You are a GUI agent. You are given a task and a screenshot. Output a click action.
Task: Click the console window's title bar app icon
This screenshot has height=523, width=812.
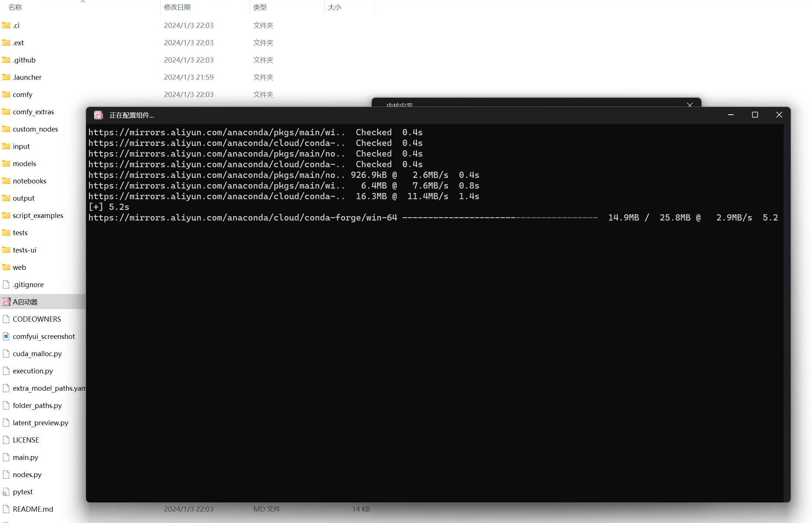(x=98, y=115)
